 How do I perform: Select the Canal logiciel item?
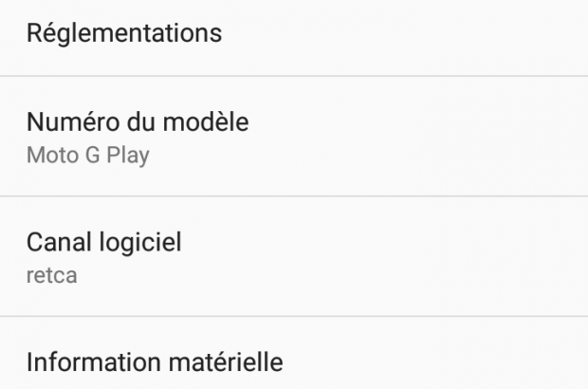click(294, 256)
